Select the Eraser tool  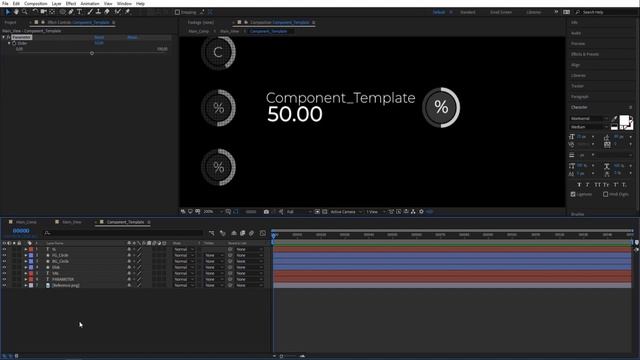(107, 12)
